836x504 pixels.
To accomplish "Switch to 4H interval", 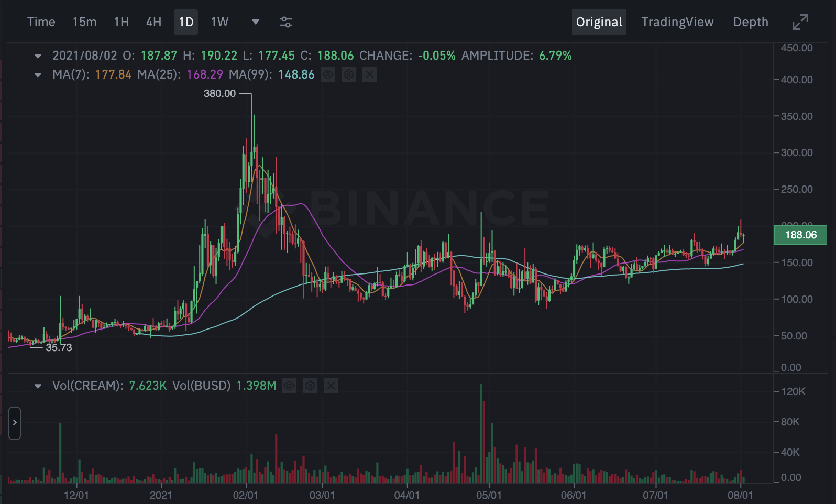I will point(154,22).
